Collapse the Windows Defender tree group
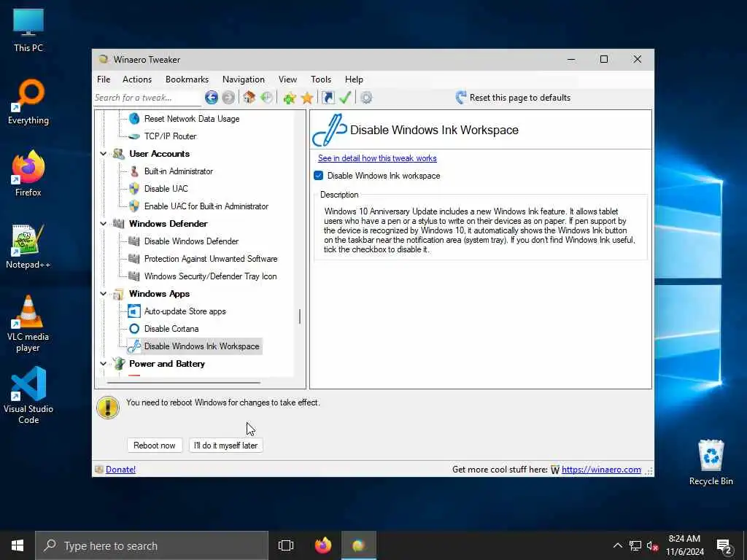This screenshot has width=747, height=560. click(x=104, y=224)
